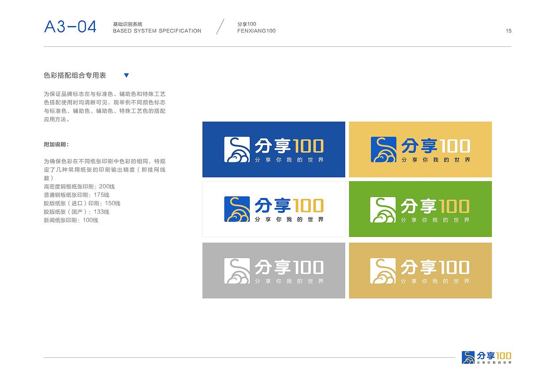Click the 色彩搭配组合专用表 title
Image resolution: width=555 pixels, height=392 pixels.
coord(75,75)
